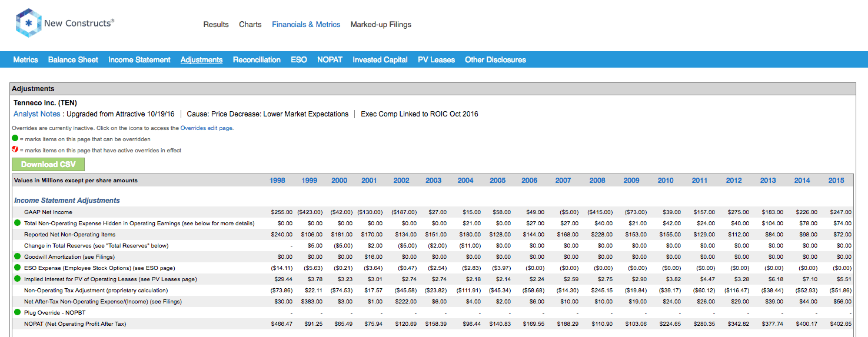
Task: Click the 1999 year column header
Action: click(310, 181)
